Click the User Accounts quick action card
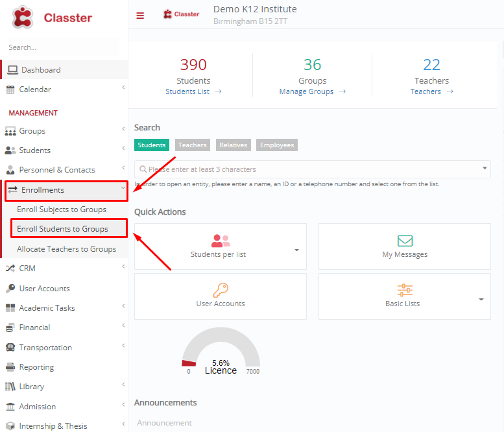The height and width of the screenshot is (432, 504). 221,296
